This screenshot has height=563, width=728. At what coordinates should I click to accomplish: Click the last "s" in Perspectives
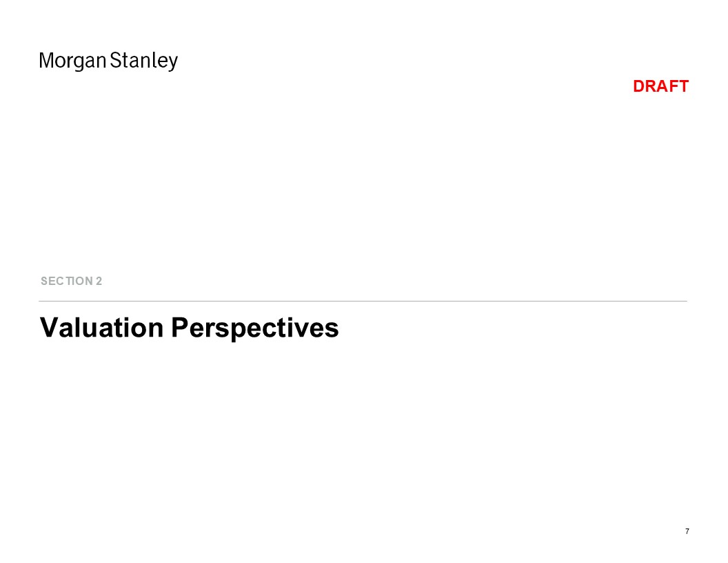tap(332, 329)
